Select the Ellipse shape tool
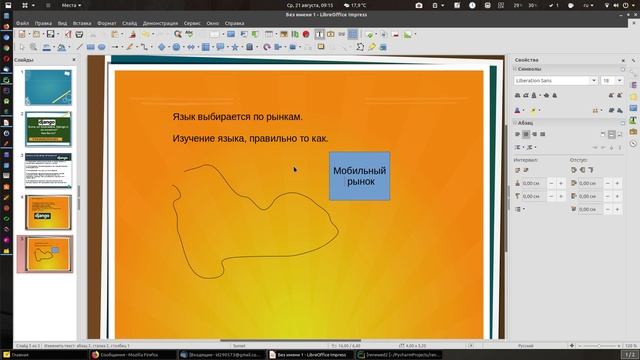 coord(102,47)
